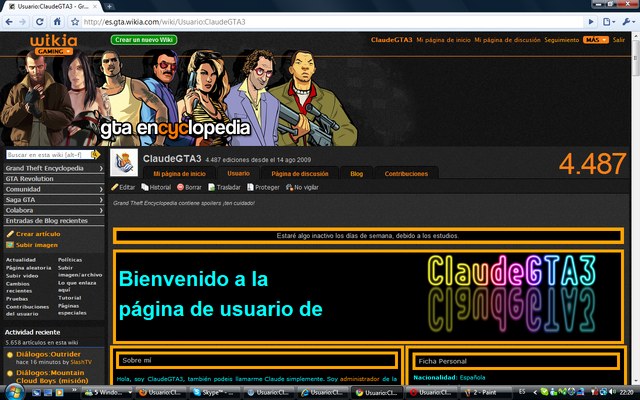Switch to Firefox window in taskbar

tap(161, 392)
